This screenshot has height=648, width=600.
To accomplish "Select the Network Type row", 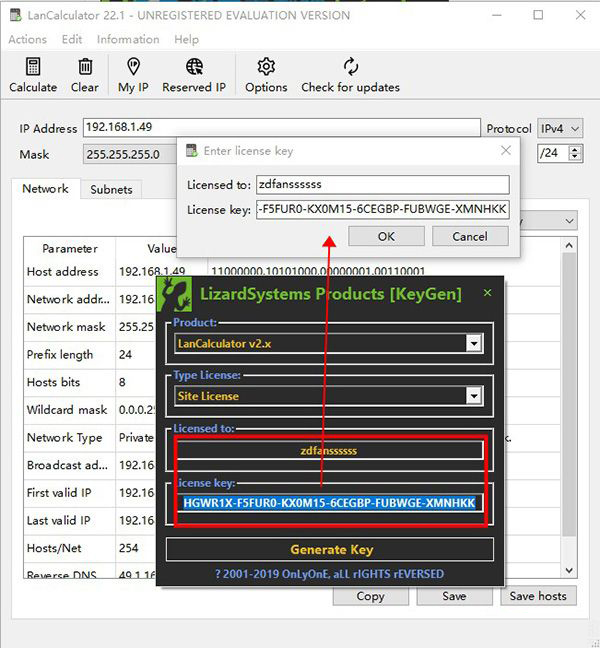I will coord(291,438).
